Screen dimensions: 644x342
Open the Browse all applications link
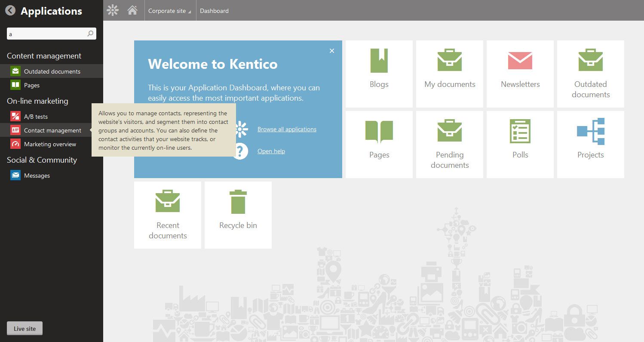point(287,129)
